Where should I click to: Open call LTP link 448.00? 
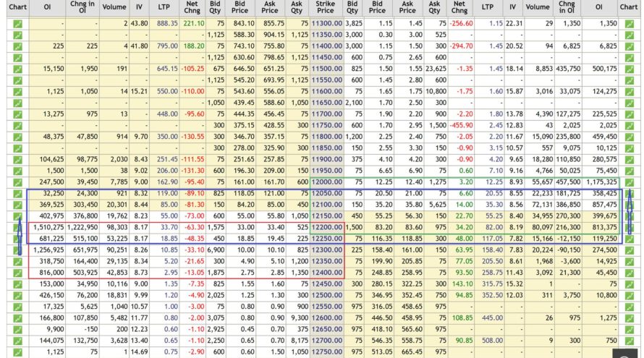(x=167, y=114)
